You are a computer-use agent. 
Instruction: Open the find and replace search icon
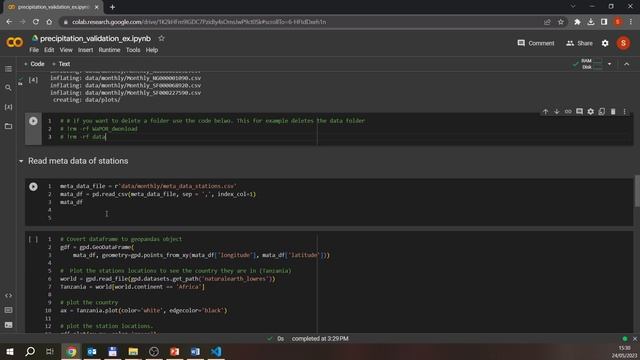pos(8,88)
